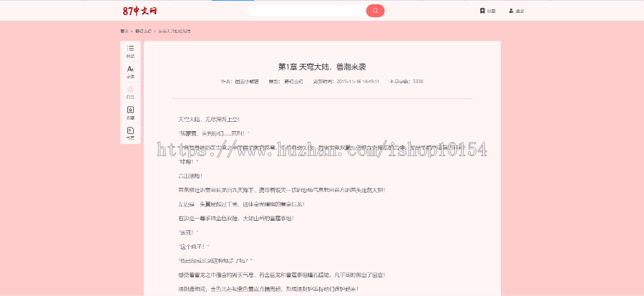Open the 奇幻玄幻 category breadcrumb
Screen dimensions: 644x296
(x=143, y=32)
